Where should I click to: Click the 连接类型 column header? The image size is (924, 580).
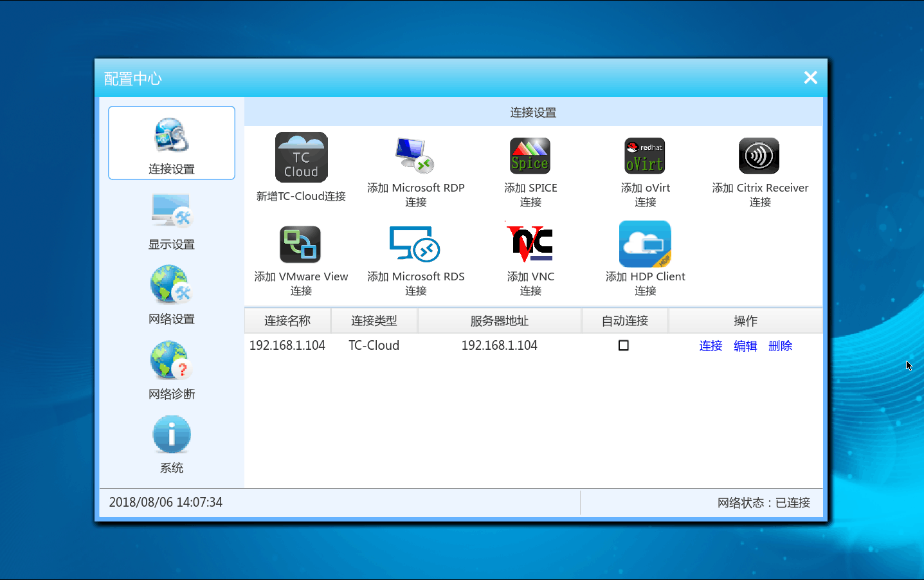(x=374, y=321)
